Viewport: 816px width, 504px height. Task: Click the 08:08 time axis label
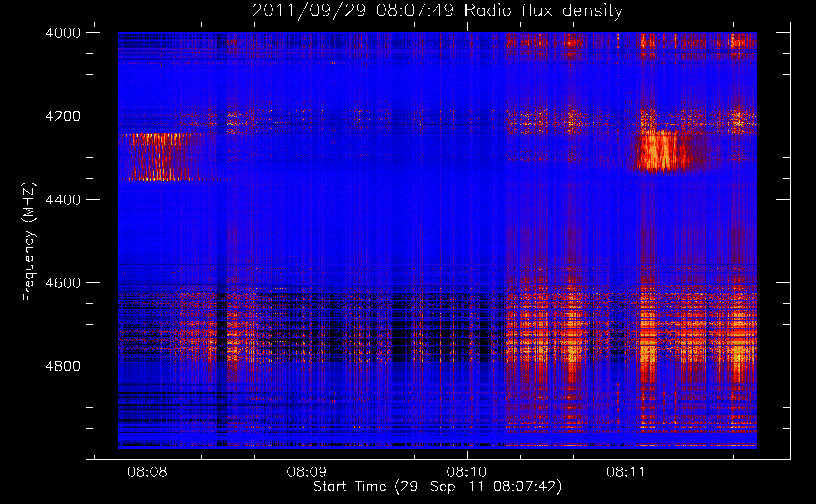click(x=147, y=472)
